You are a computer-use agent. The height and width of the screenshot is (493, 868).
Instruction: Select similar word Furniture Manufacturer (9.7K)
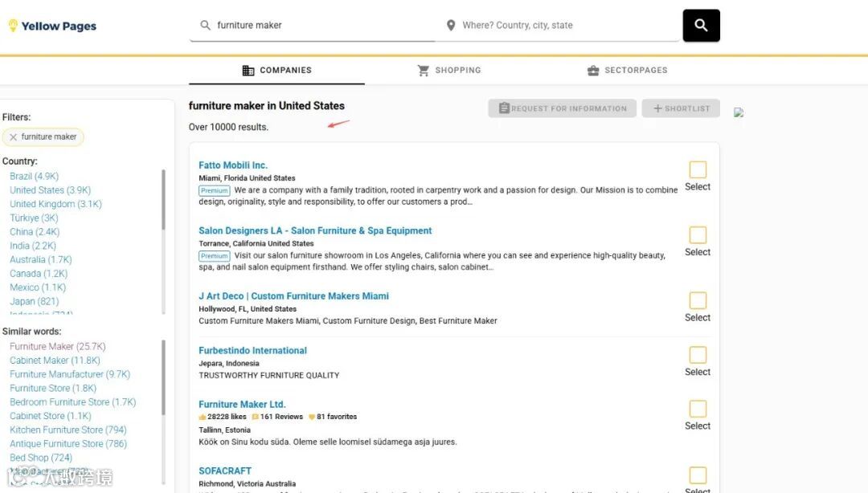click(x=70, y=374)
